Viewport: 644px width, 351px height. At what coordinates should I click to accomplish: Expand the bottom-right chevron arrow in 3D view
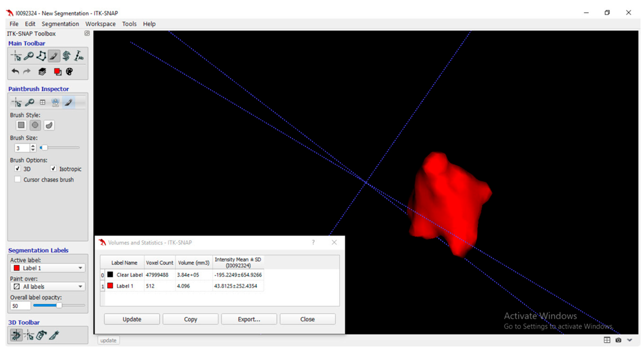pyautogui.click(x=630, y=340)
